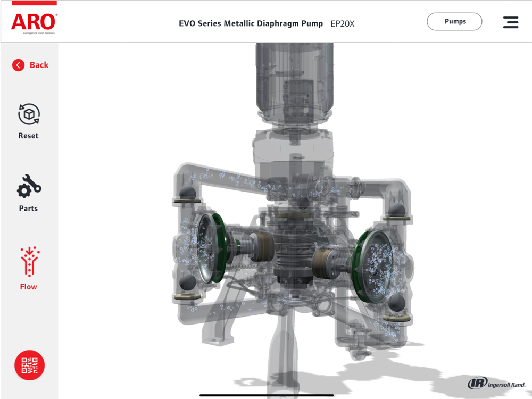Viewport: 532px width, 399px height.
Task: Click the ARO logo
Action: (x=34, y=23)
